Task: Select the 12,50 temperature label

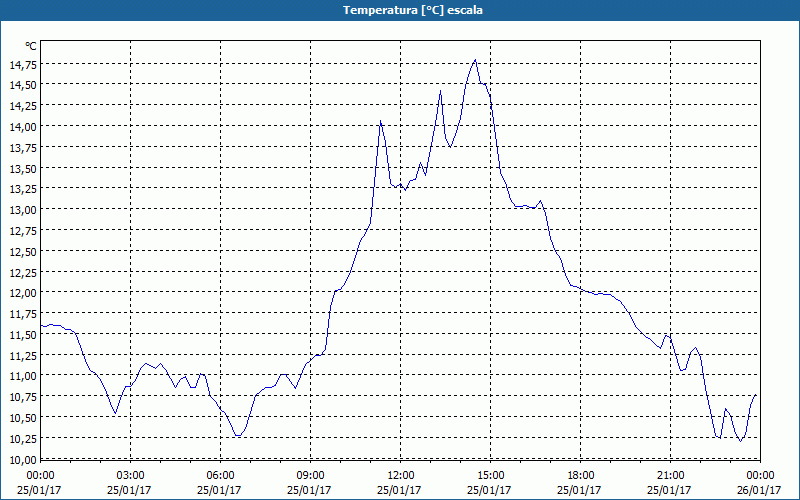Action: point(23,252)
